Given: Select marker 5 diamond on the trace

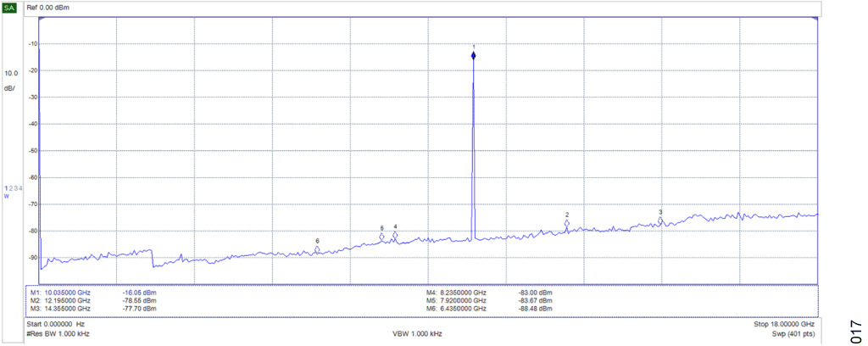Looking at the screenshot, I should click(x=381, y=237).
